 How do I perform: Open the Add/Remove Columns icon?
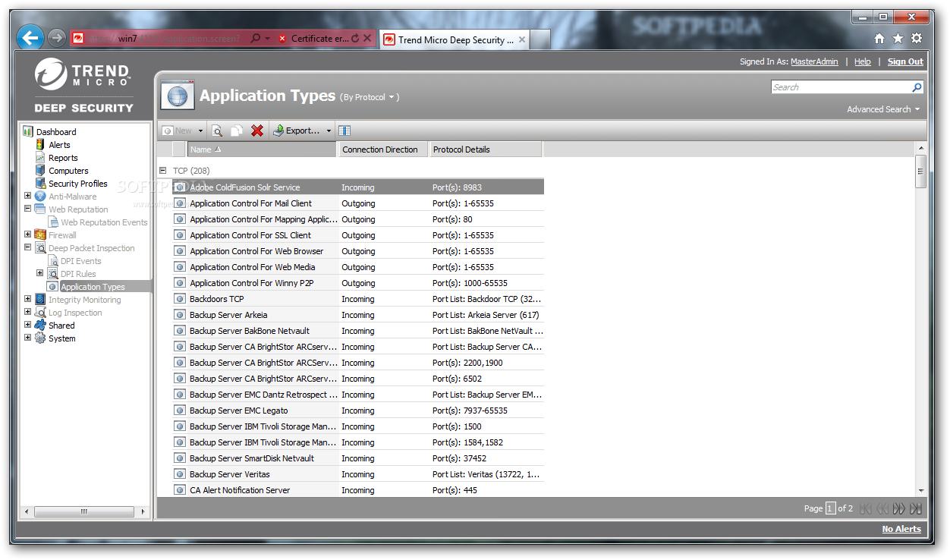pyautogui.click(x=344, y=131)
